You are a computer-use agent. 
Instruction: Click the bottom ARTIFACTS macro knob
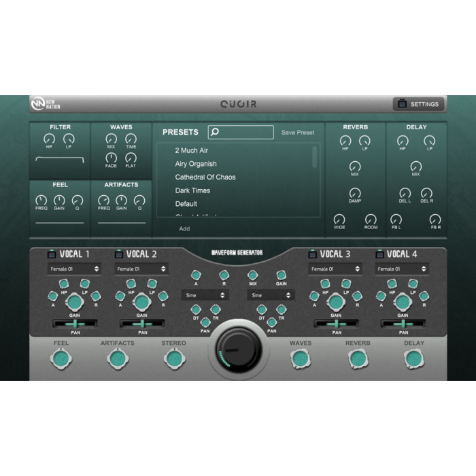118,359
